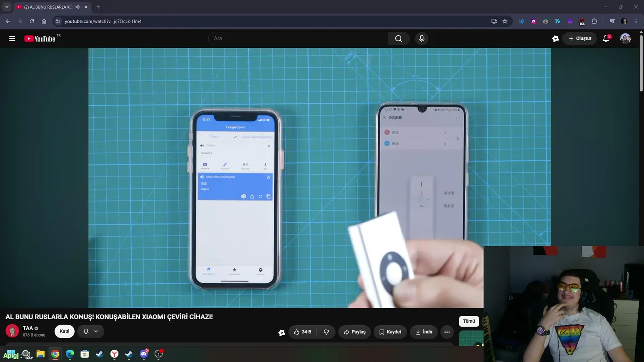Viewport: 644px width, 362px height.
Task: Mute the tab using its speaker icon
Action: point(78,7)
